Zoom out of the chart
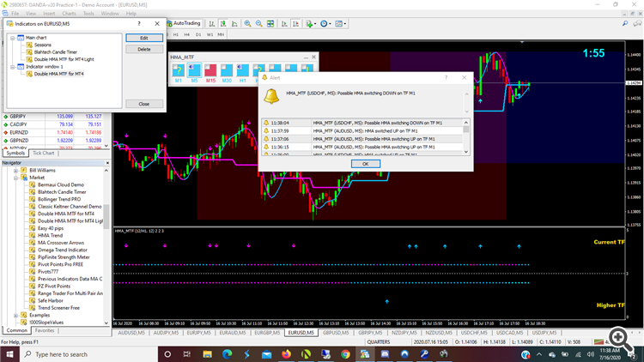This screenshot has height=362, width=644. (259, 24)
